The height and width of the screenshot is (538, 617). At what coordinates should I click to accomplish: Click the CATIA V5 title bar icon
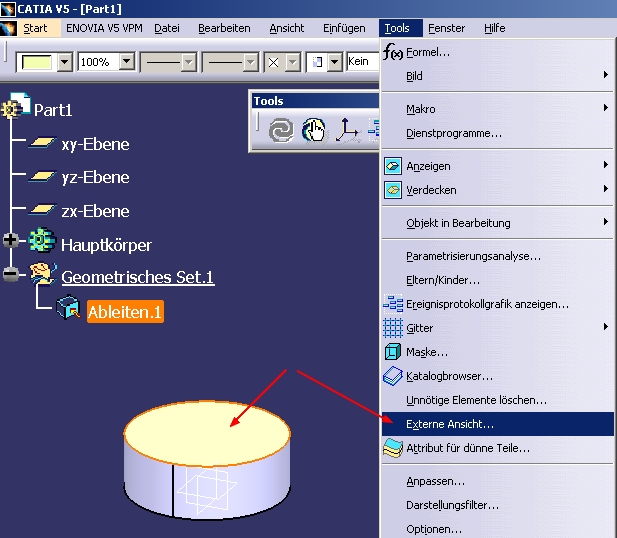point(8,9)
